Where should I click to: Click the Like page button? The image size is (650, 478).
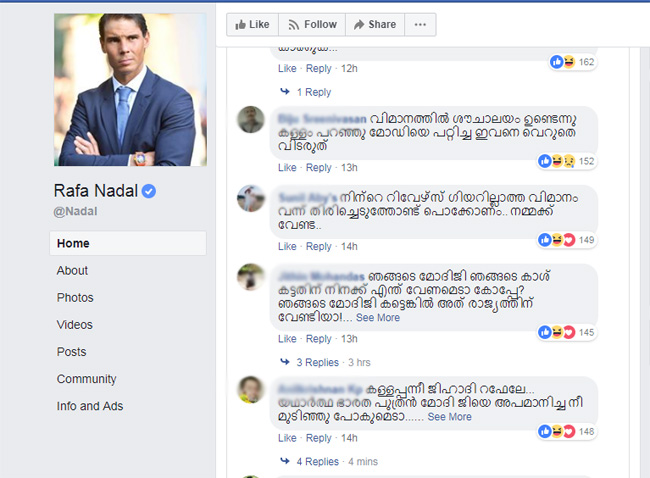tap(252, 25)
